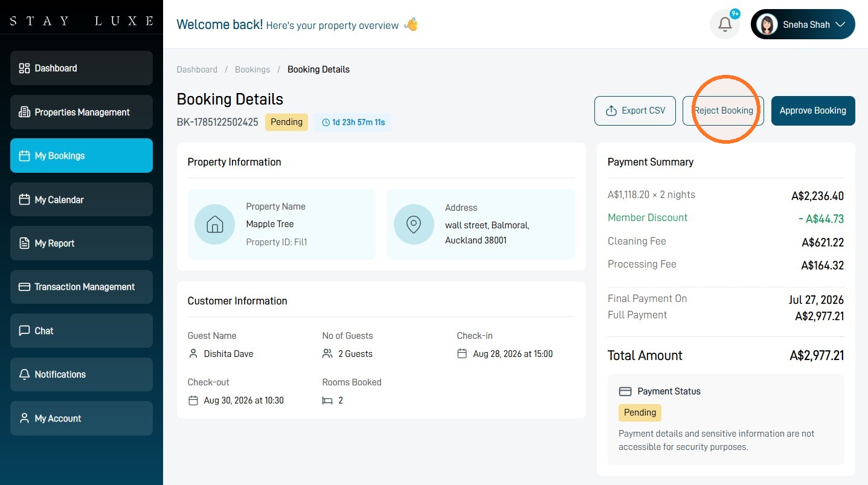Click booking ID BK-1785122502425
The image size is (868, 485).
pyautogui.click(x=217, y=122)
